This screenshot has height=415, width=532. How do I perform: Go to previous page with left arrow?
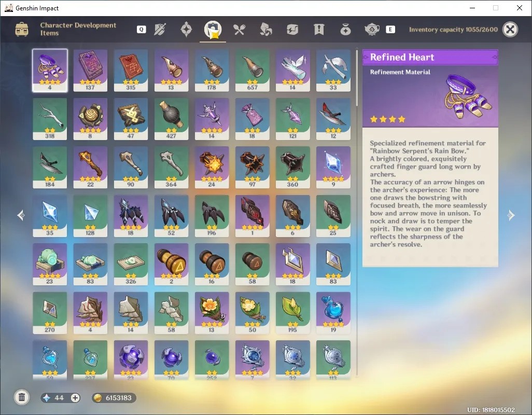pos(21,215)
